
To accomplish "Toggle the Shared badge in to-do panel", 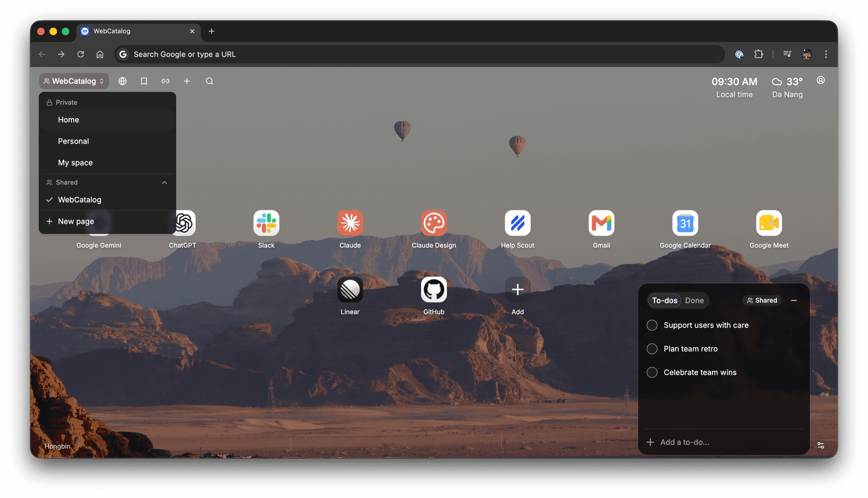I will 762,300.
